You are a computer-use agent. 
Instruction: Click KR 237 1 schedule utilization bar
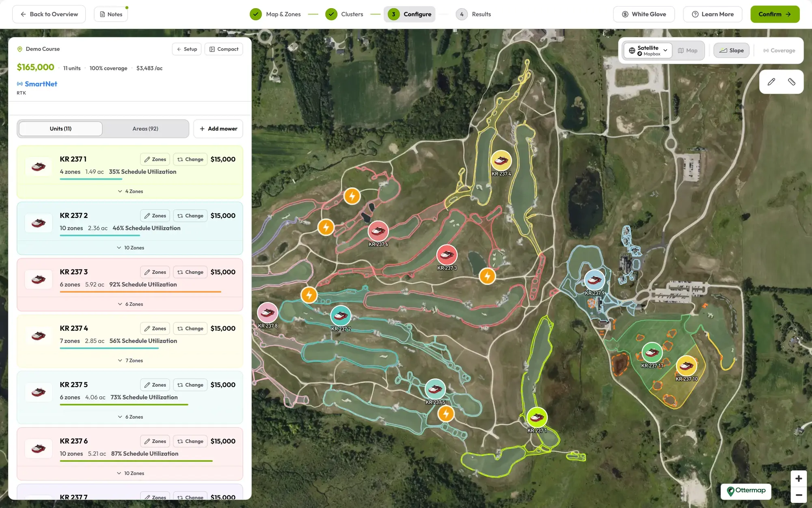click(91, 179)
